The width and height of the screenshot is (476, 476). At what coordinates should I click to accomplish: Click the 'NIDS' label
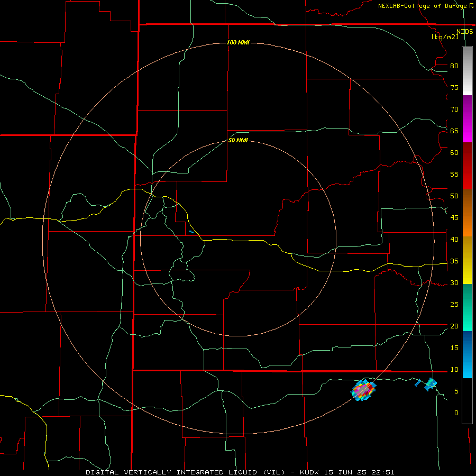click(465, 32)
